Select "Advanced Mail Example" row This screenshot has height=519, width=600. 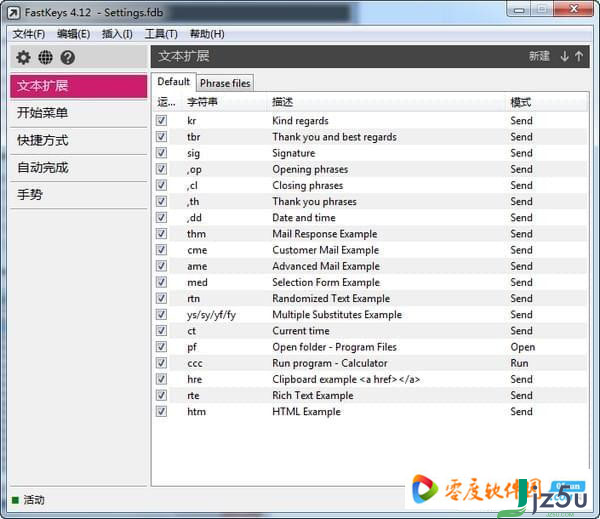tap(370, 266)
